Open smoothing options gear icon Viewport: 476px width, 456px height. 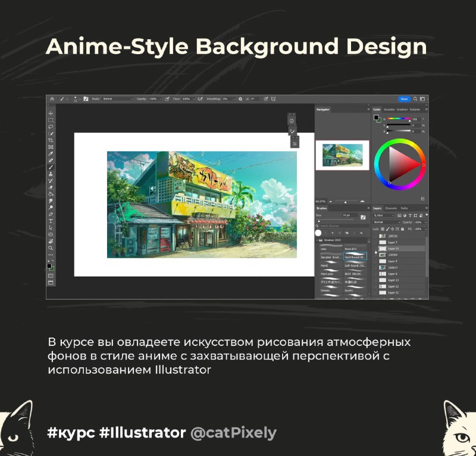(x=240, y=99)
